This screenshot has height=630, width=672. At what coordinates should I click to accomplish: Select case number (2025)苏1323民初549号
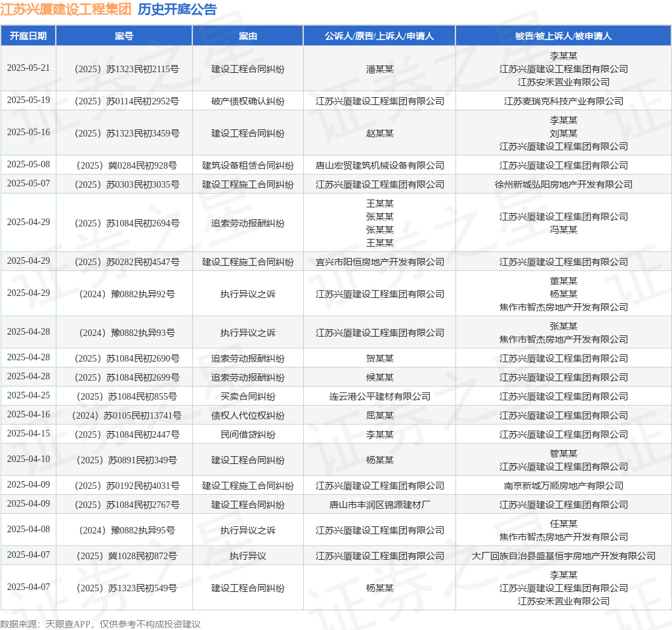127,589
